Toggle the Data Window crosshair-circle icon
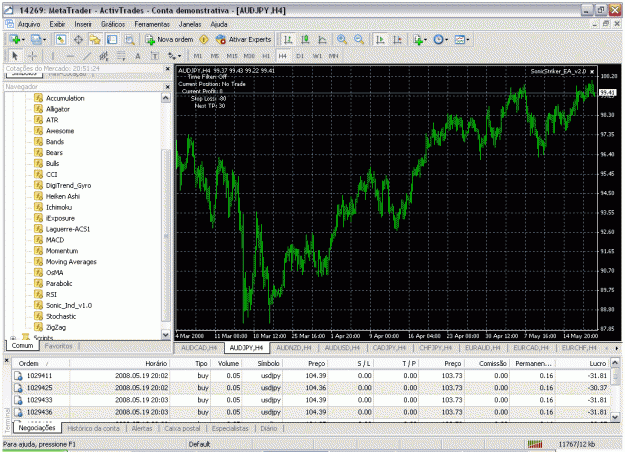625x452 pixels. 78,39
